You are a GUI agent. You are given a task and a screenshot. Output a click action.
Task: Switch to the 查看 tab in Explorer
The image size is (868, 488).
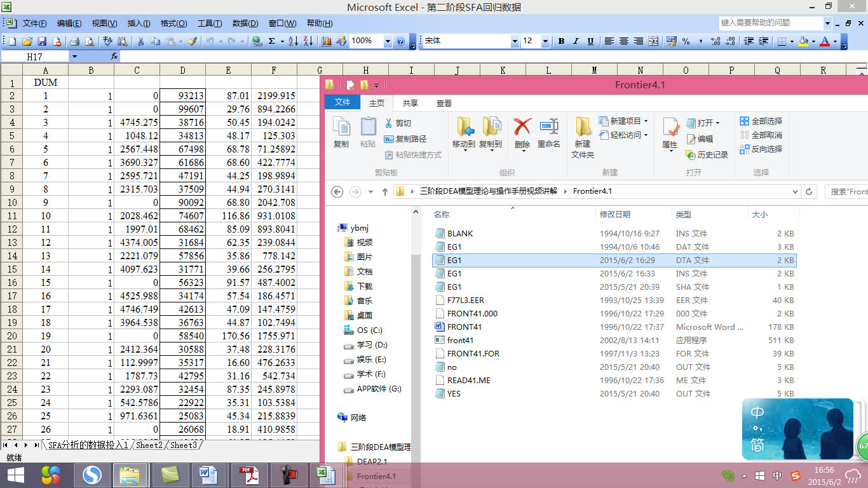coord(444,103)
